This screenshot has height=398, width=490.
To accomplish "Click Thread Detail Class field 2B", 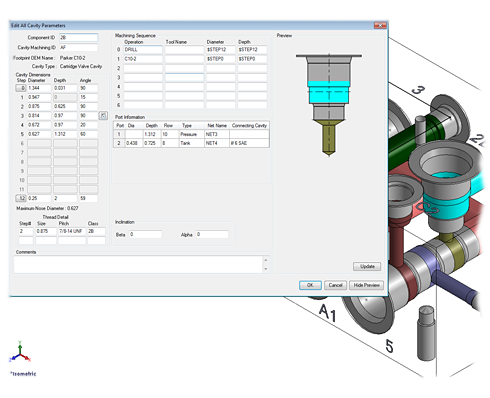I will pyautogui.click(x=96, y=231).
